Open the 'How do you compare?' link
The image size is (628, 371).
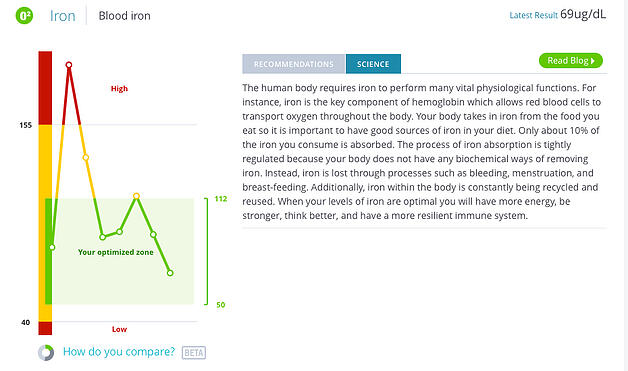[119, 352]
